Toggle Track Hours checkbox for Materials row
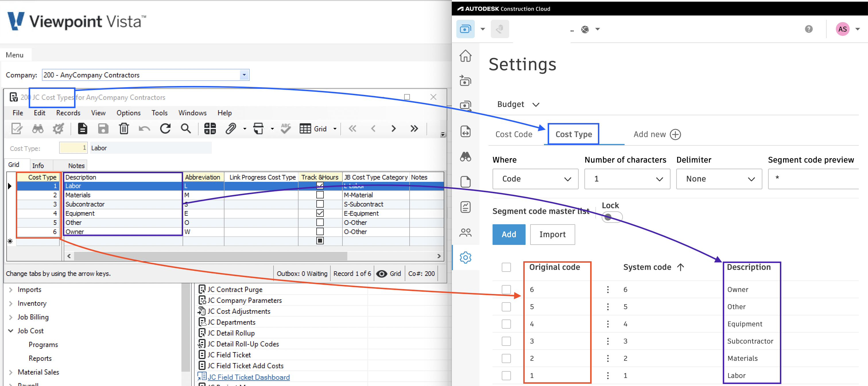Screen dimensions: 868x386 pyautogui.click(x=320, y=195)
